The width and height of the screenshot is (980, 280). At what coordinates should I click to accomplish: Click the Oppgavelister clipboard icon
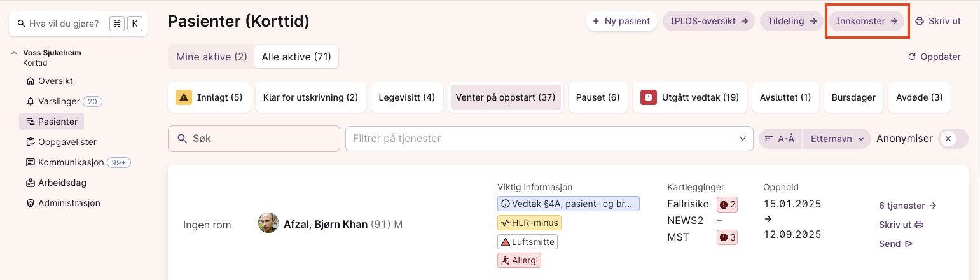pos(31,142)
